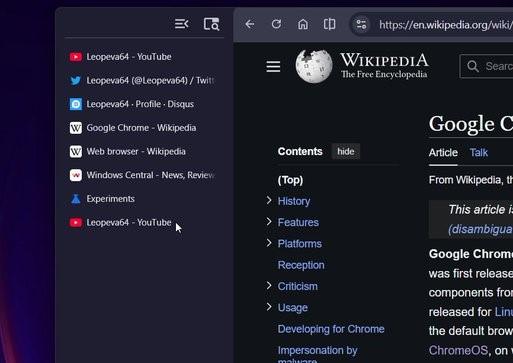The image size is (513, 363).
Task: Jump to Developing for Chrome section
Action: click(x=331, y=329)
